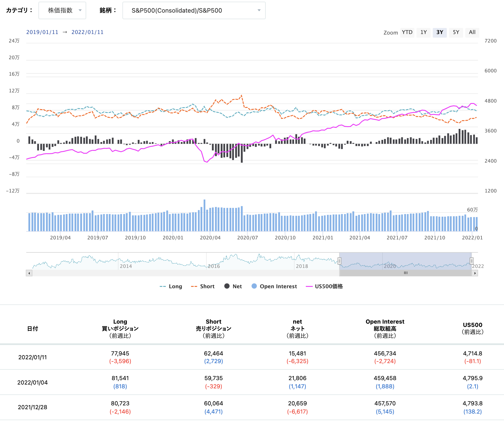504x424 pixels.
Task: Click the 2022/01/04 date cell
Action: [33, 383]
